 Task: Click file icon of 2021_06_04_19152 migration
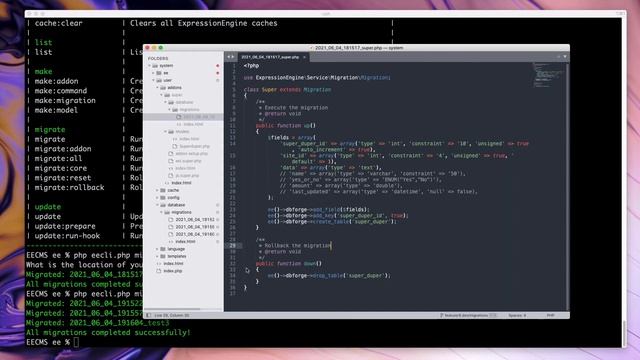pos(171,220)
